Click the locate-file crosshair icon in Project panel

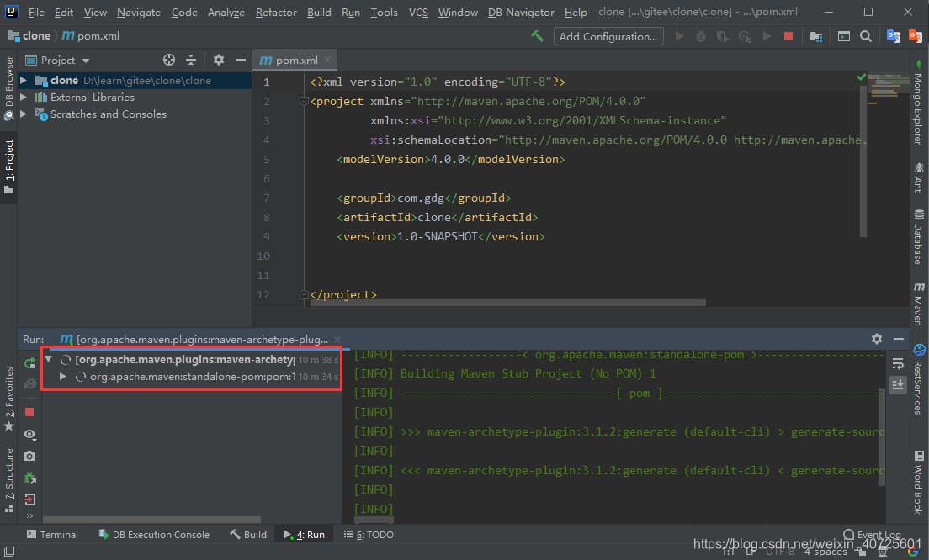tap(169, 60)
